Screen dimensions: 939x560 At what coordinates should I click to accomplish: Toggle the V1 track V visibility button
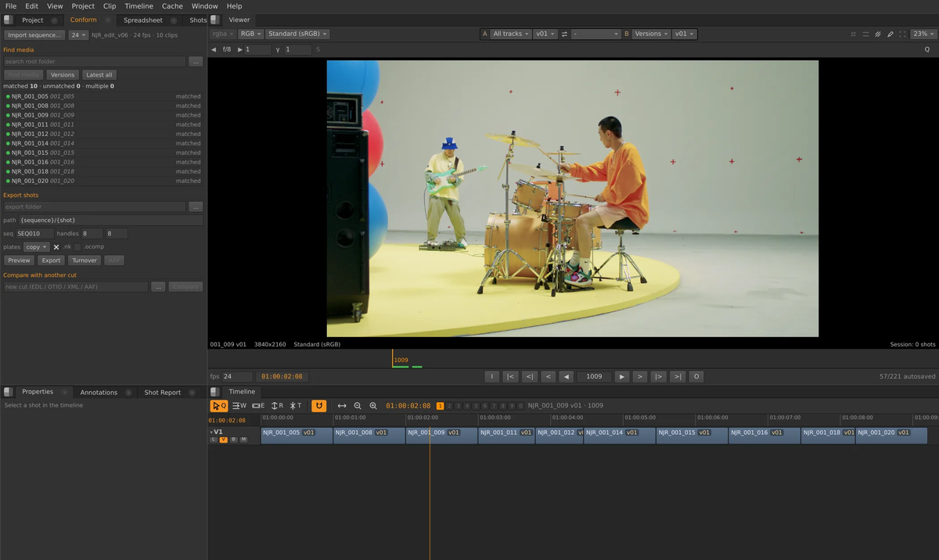(x=224, y=440)
